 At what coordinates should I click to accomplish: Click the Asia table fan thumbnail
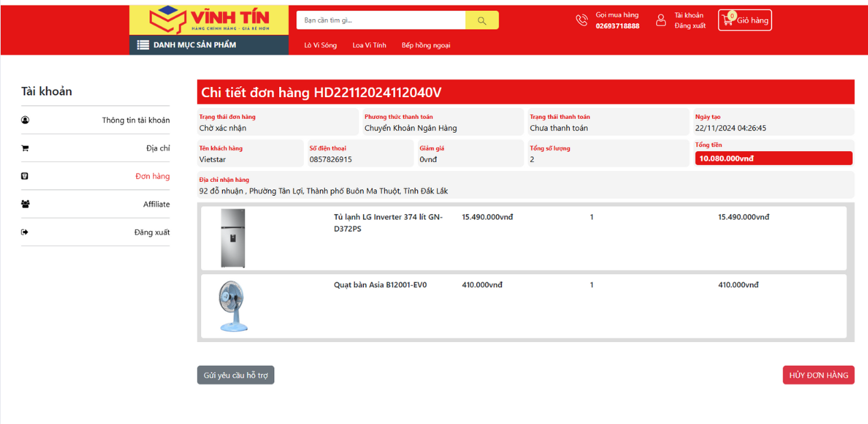coord(233,306)
